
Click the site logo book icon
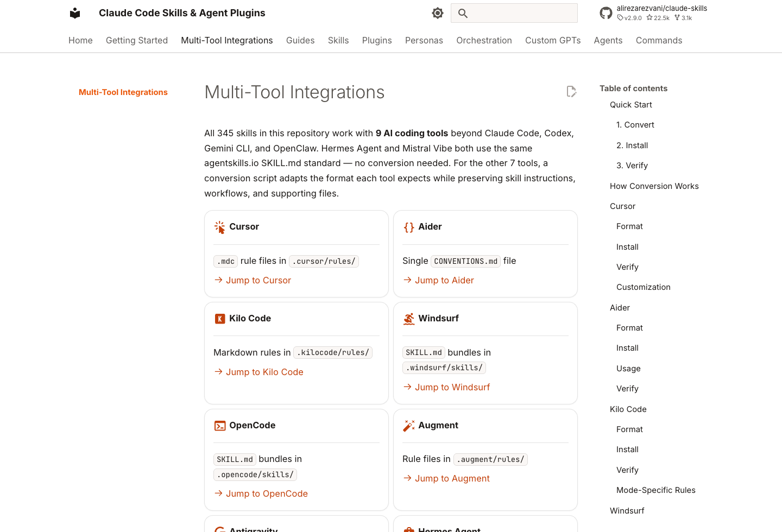[75, 13]
